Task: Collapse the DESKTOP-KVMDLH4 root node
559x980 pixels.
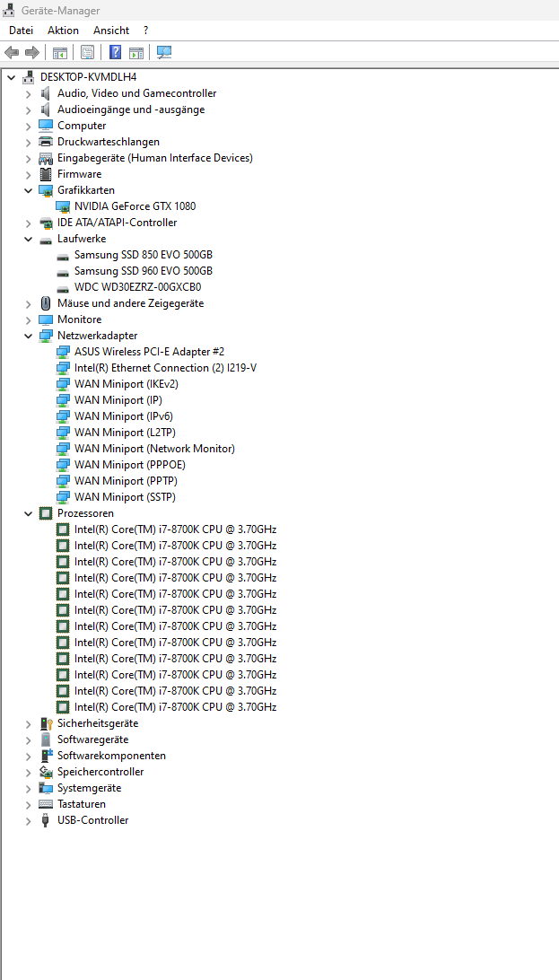Action: 12,77
